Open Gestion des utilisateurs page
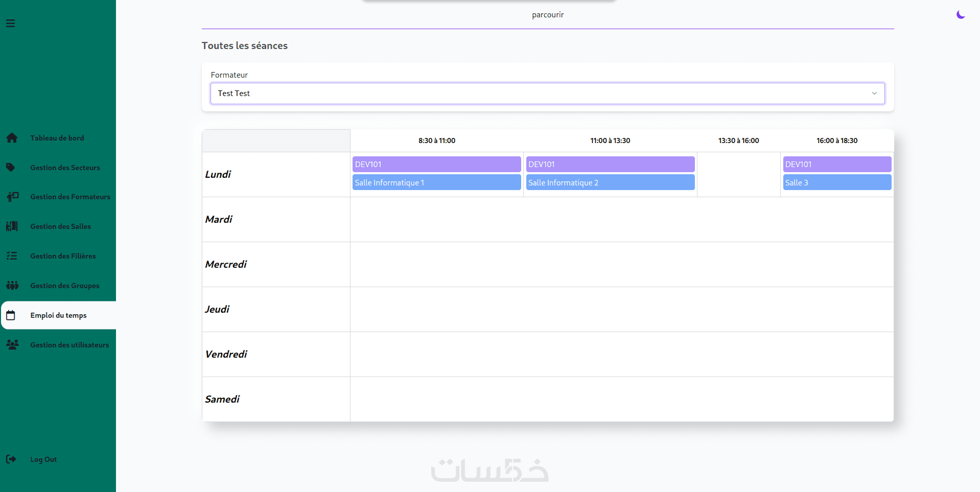Viewport: 980px width, 492px height. click(69, 345)
